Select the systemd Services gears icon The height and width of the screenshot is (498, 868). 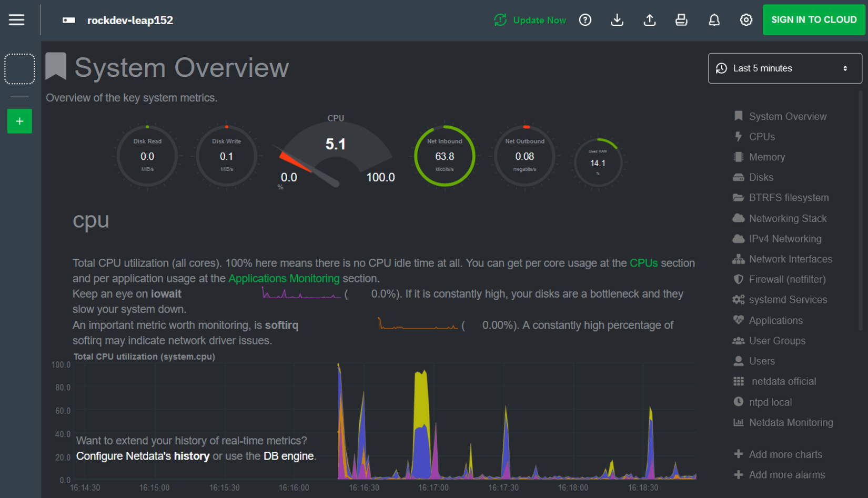click(739, 299)
